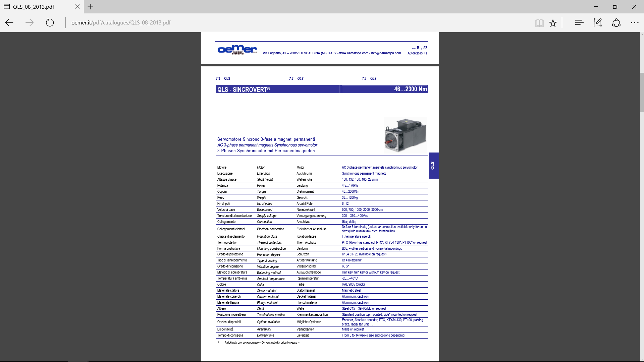
Task: Click the footnote 'A richiesta con sovrapprezzo'
Action: pos(241,343)
